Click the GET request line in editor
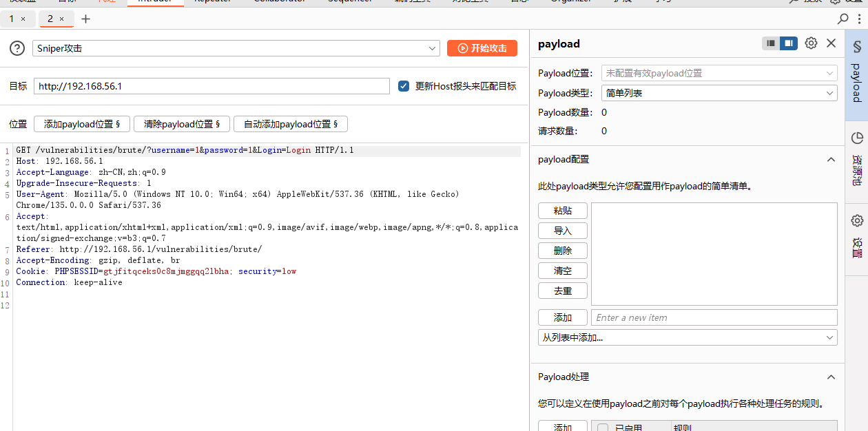Viewport: 868px width, 431px height. pyautogui.click(x=185, y=150)
